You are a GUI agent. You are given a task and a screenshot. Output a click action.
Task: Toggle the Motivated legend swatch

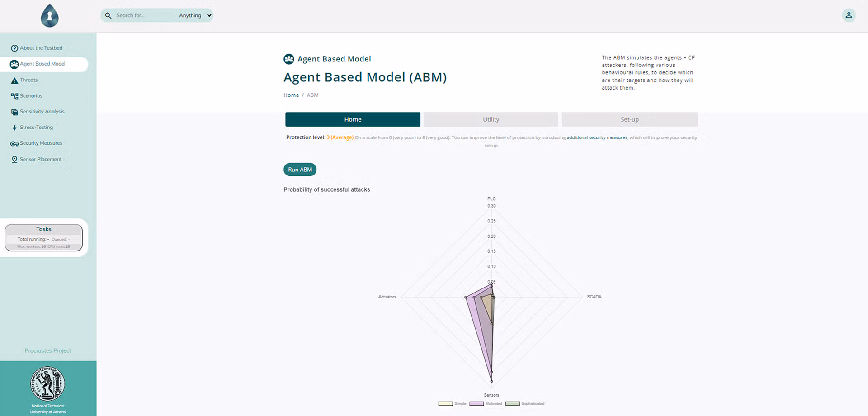[476, 404]
